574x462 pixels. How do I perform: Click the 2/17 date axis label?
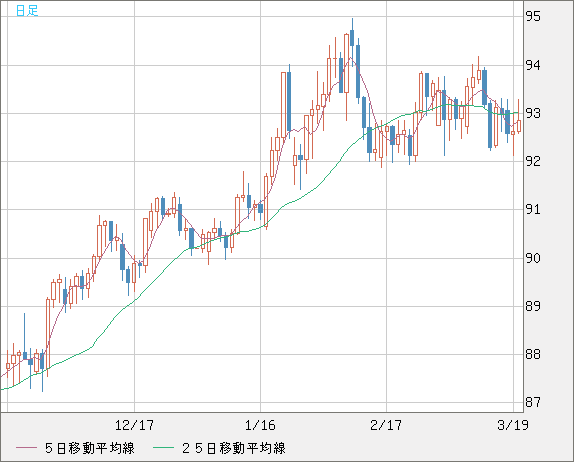coord(386,425)
